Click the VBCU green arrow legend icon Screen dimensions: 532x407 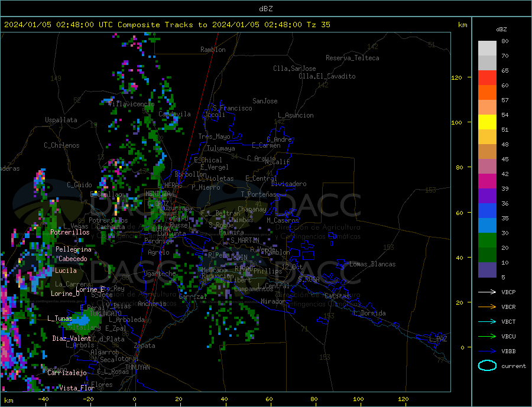[x=487, y=337]
